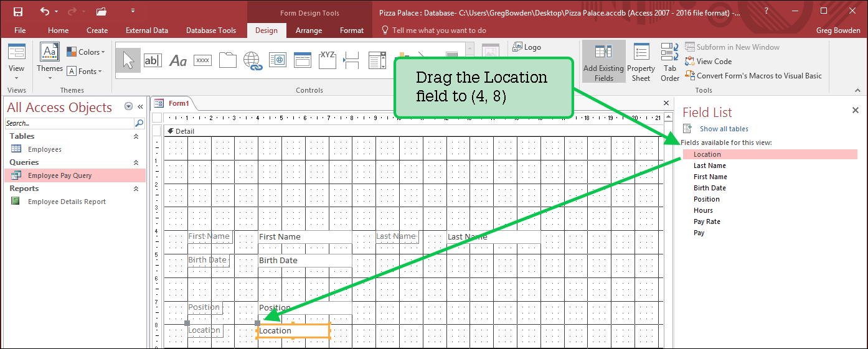The image size is (868, 349).
Task: Open the Property Sheet
Action: [x=641, y=62]
